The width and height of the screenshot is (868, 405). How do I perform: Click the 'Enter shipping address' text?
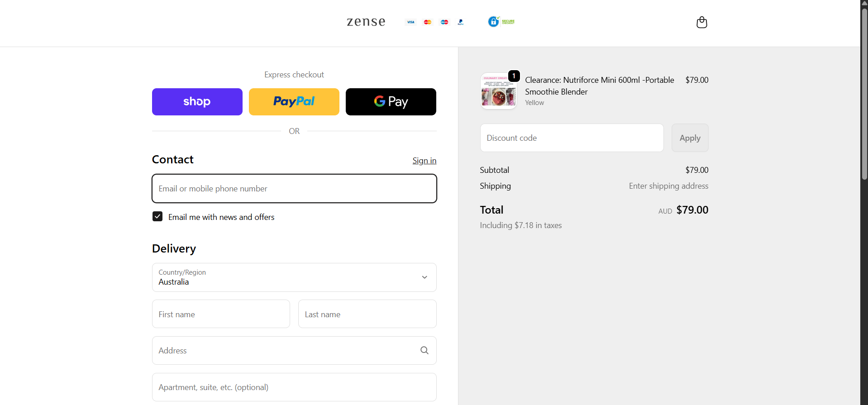pos(668,186)
